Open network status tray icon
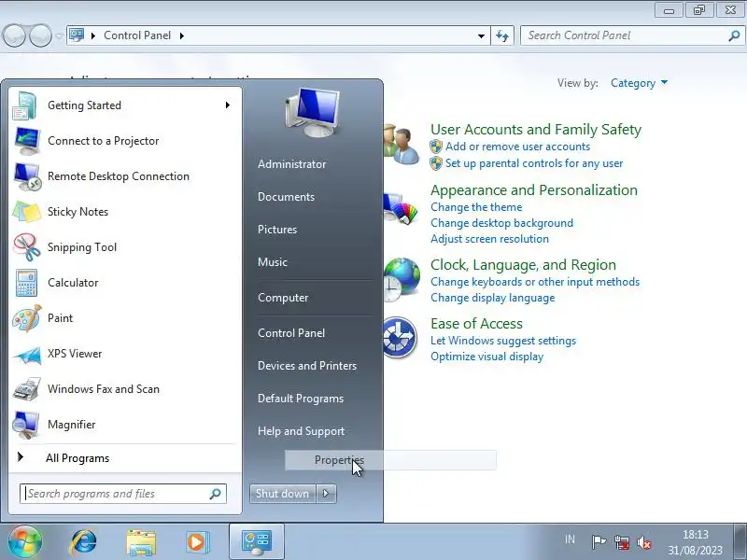747x560 pixels. pyautogui.click(x=621, y=542)
